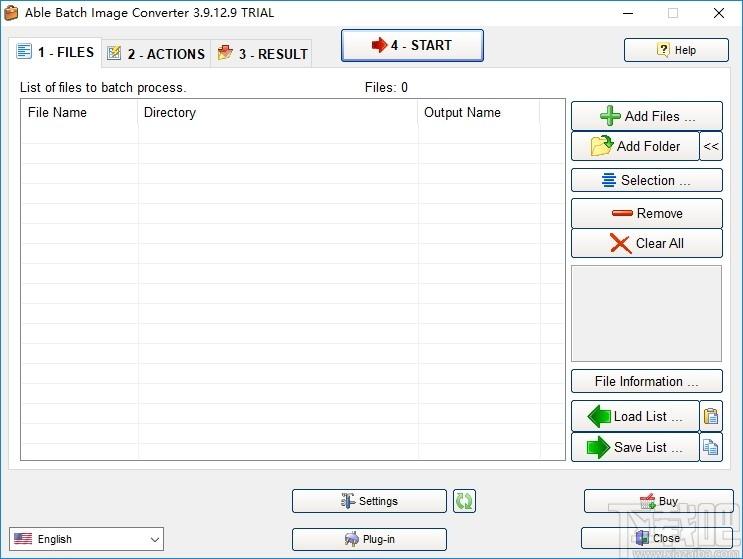Viewport: 743px width, 559px height.
Task: Copy file list to clipboard icon
Action: click(x=711, y=447)
